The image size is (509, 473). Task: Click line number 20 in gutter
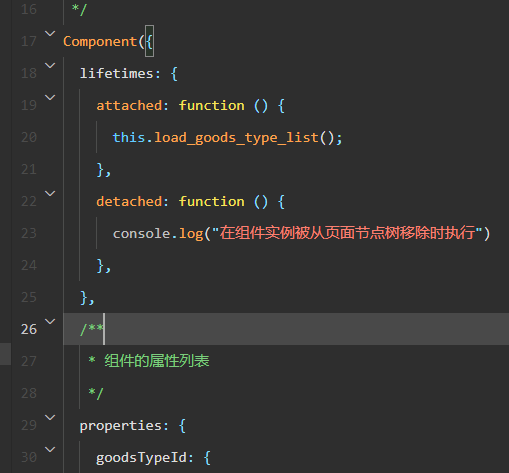click(29, 137)
